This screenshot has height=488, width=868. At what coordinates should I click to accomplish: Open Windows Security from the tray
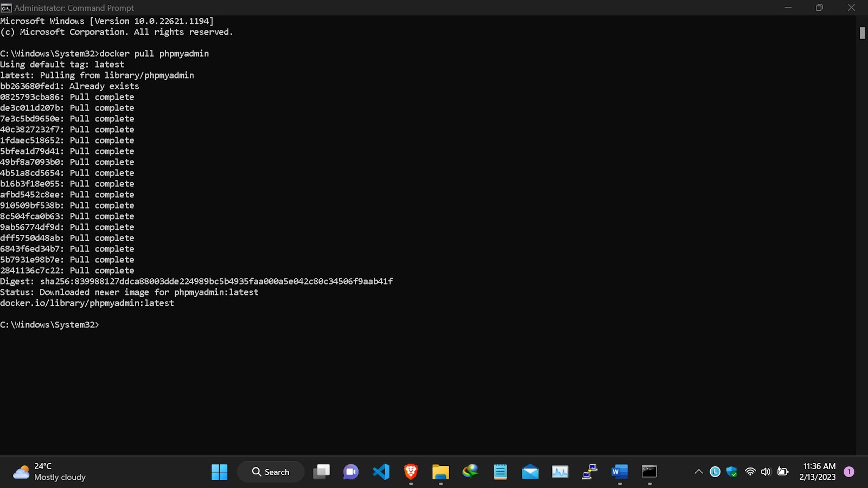click(732, 472)
